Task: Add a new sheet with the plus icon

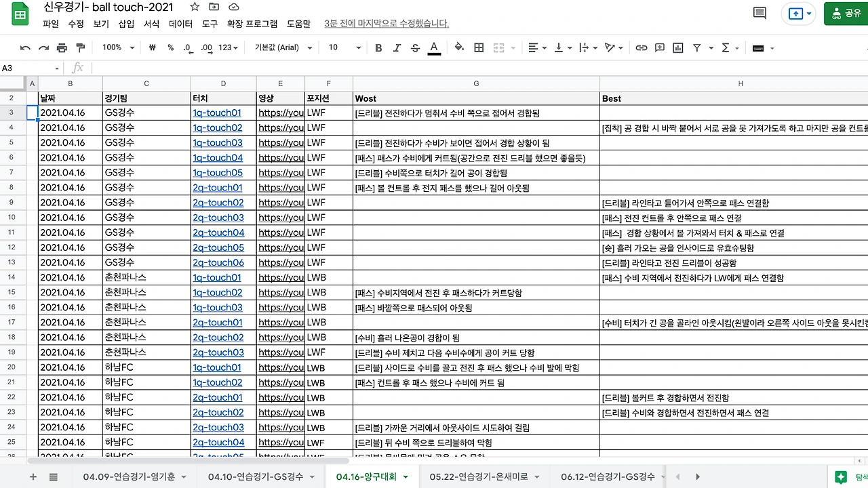Action: pyautogui.click(x=33, y=476)
